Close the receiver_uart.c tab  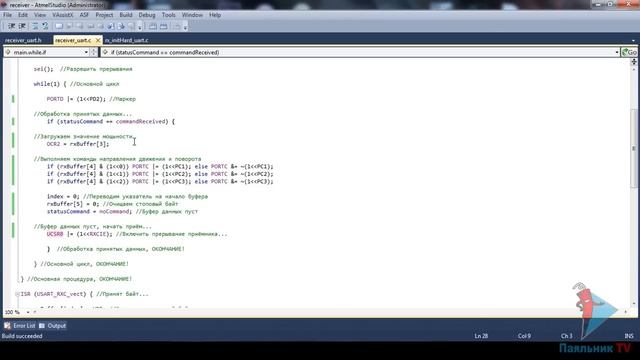[x=98, y=40]
